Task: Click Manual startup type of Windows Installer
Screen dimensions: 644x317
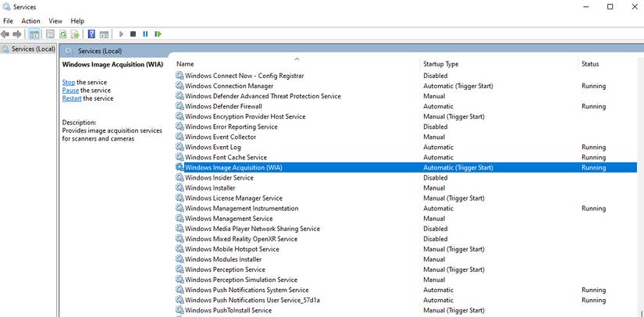Action: click(x=434, y=187)
